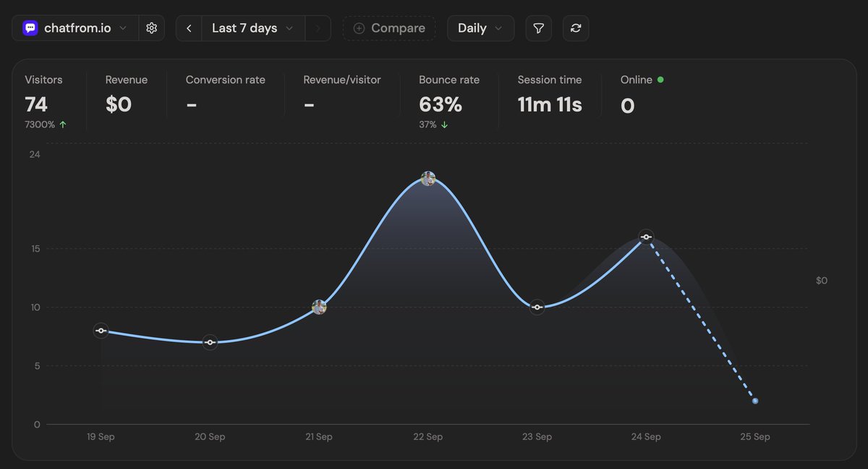Viewport: 868px width, 469px height.
Task: Open the Daily interval dropdown
Action: pyautogui.click(x=481, y=28)
